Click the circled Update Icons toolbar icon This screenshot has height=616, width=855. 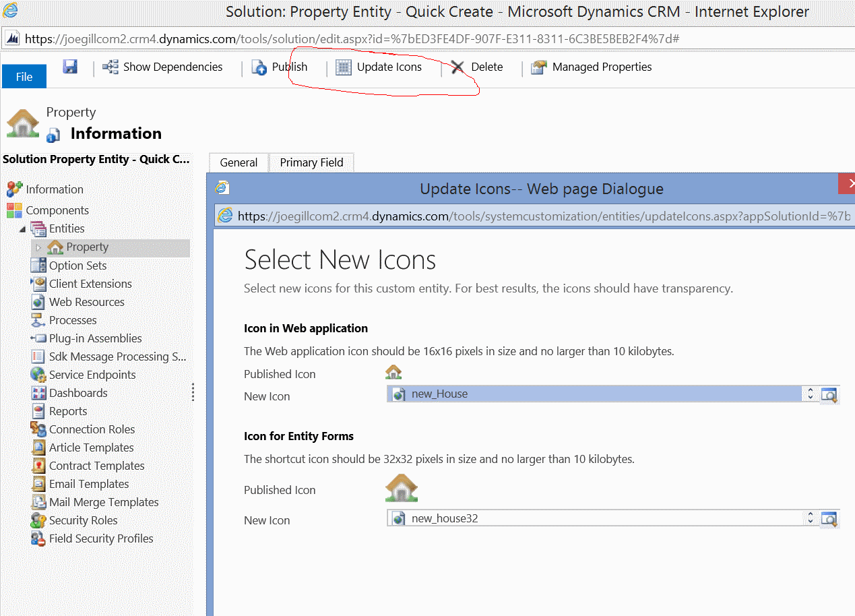point(344,67)
